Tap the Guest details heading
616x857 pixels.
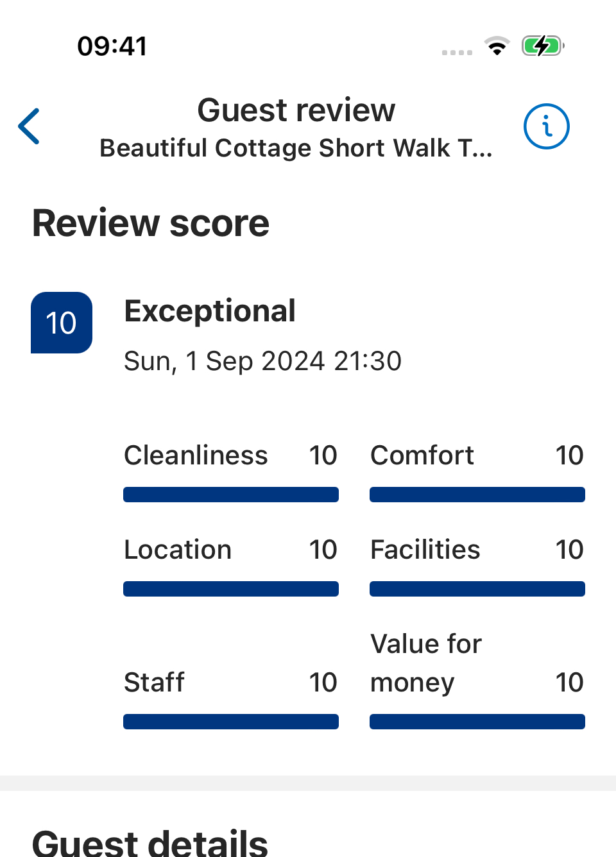point(150,842)
